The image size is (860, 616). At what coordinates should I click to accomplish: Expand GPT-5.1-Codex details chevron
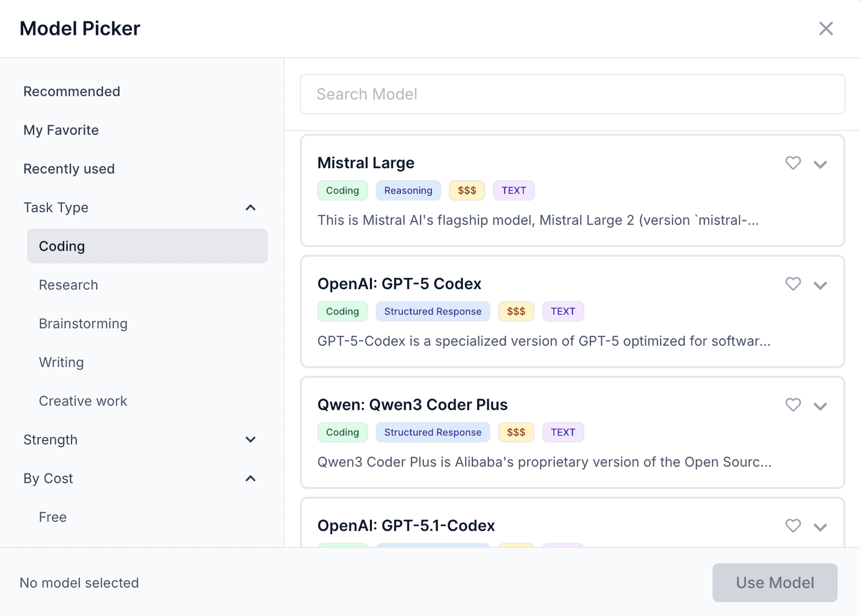pyautogui.click(x=820, y=527)
